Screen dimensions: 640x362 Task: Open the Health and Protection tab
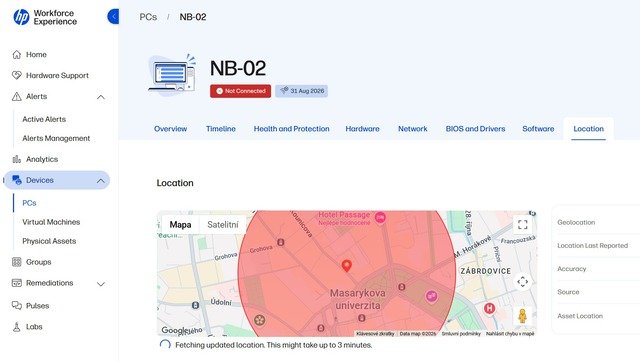(291, 129)
